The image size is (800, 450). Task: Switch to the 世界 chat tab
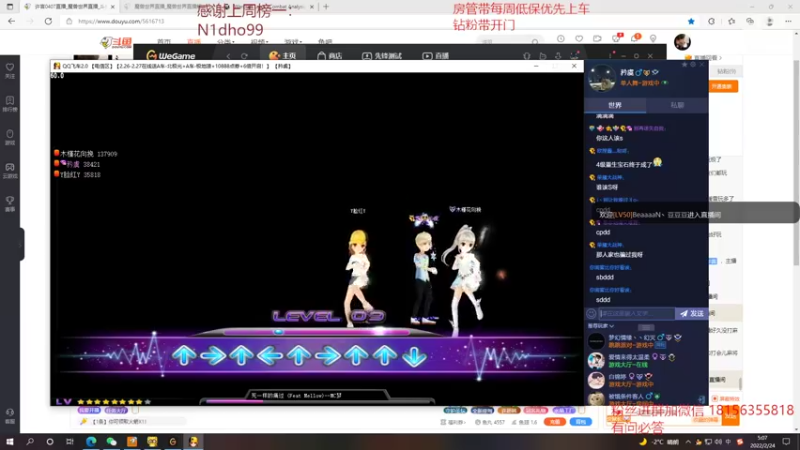tap(615, 105)
